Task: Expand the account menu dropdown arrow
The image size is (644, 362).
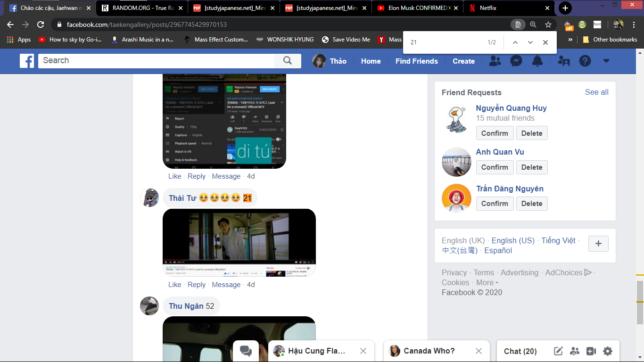Action: pyautogui.click(x=606, y=61)
